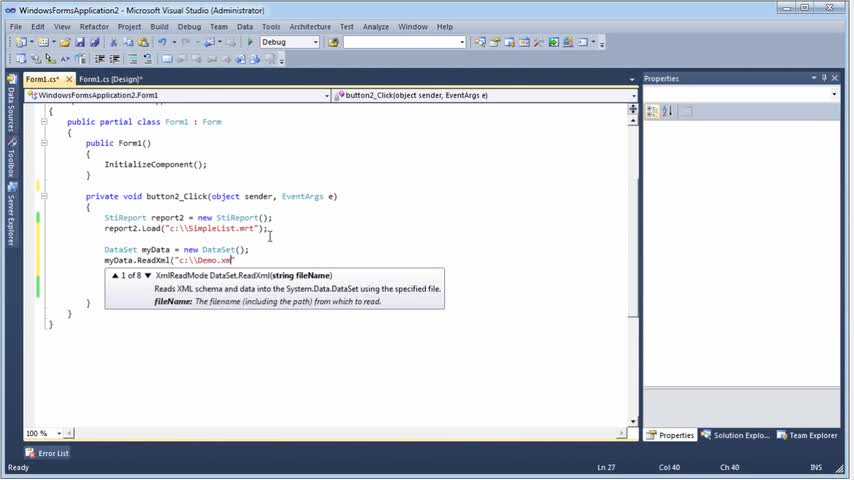Toggle Categorized view in Properties panel
Viewport: 854px width, 480px height.
[x=652, y=111]
